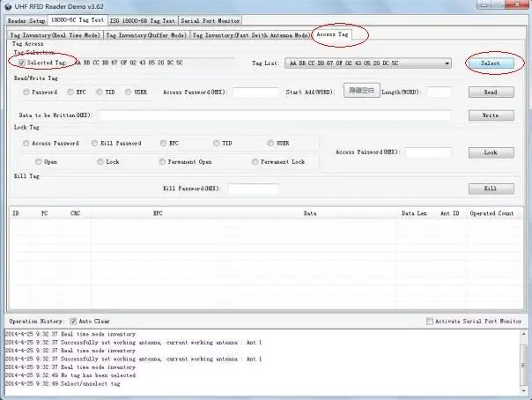Click the log scrollbar up arrow
The image size is (532, 400).
click(x=523, y=334)
